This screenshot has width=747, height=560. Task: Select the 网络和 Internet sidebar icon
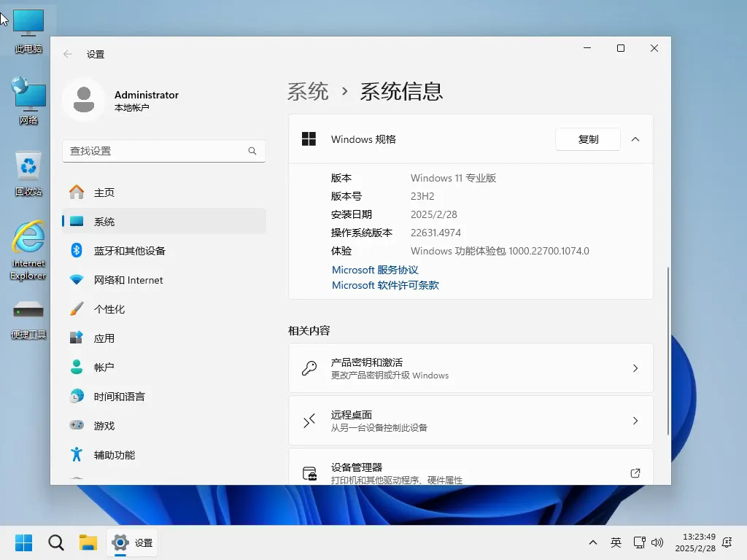[x=77, y=279]
